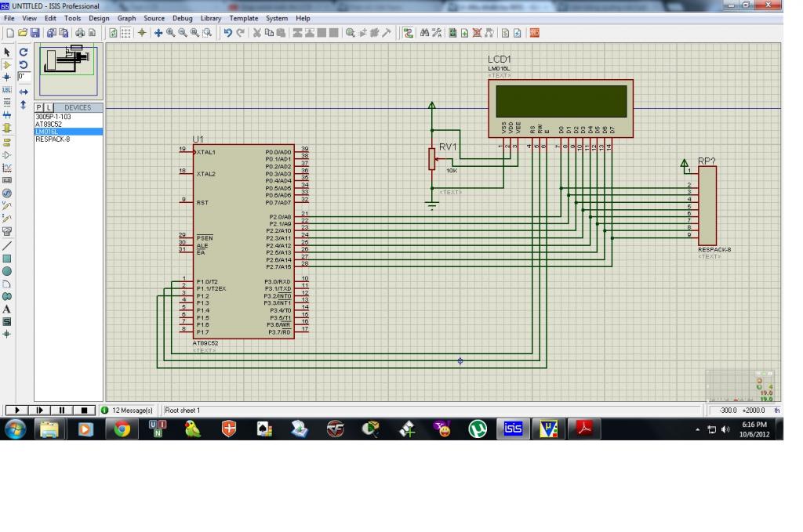Select the 2D graphics text 'A' tool
This screenshot has height=532, width=803.
(7, 309)
